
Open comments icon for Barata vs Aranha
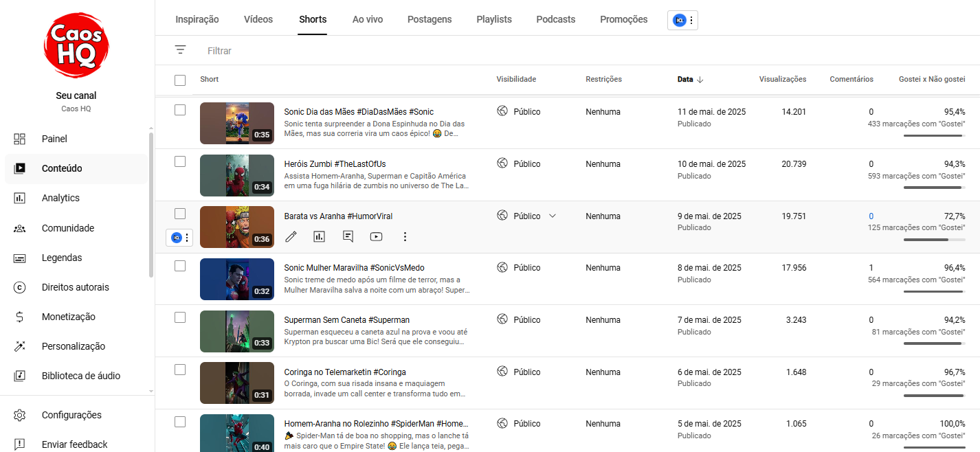[x=348, y=236]
